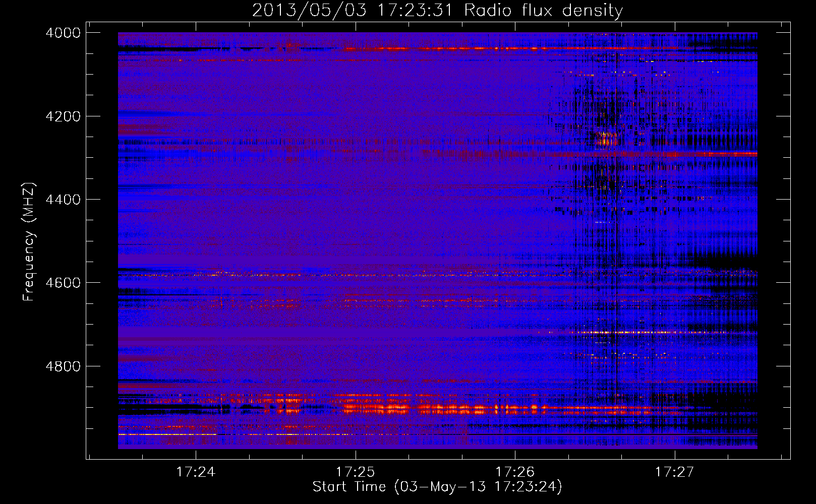Screen dimensions: 816x504
Task: Click the 17:25 time tick label
Action: coord(356,472)
